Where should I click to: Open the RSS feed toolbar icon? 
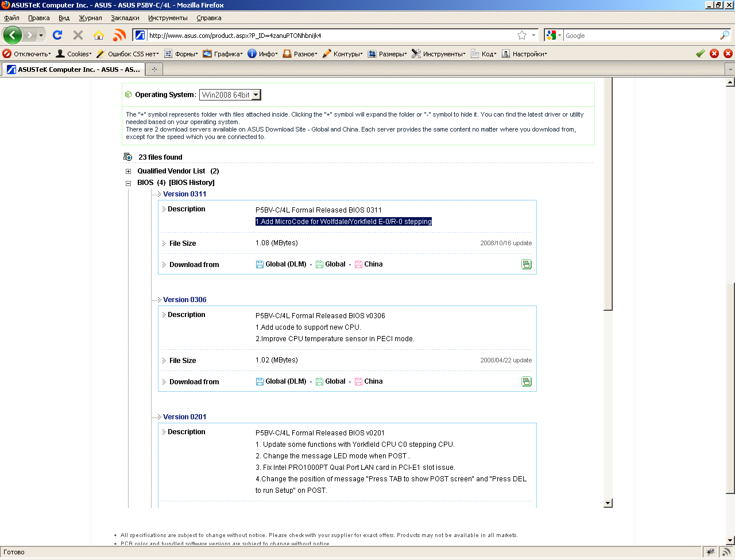(x=119, y=35)
